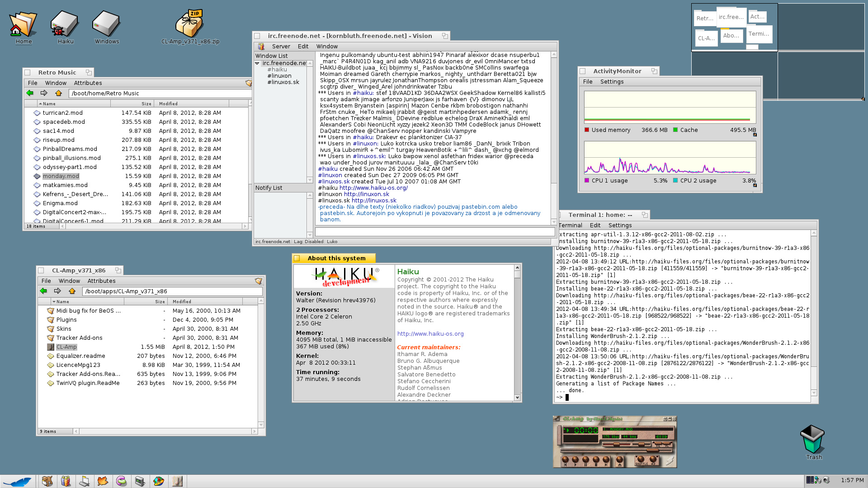The width and height of the screenshot is (868, 488).
Task: Go forward in Retro Music window
Action: point(44,93)
